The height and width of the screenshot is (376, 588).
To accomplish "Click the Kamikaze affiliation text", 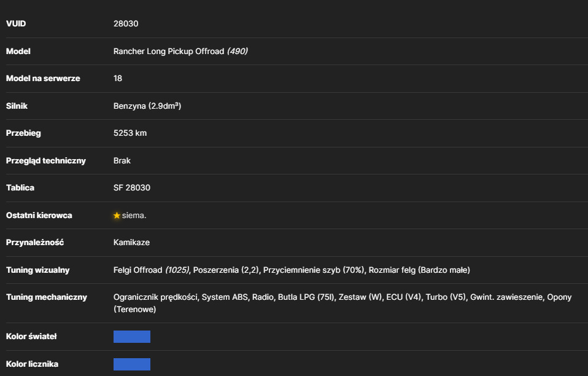I will point(131,243).
